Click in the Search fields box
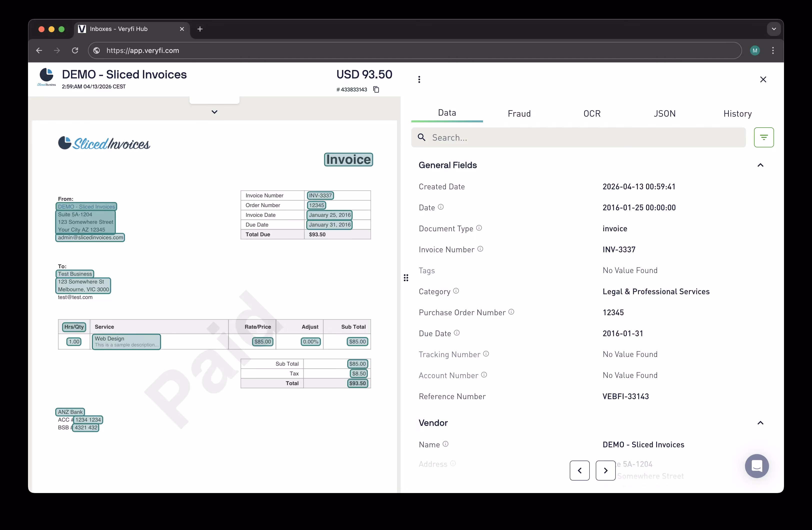Viewport: 812px width, 530px height. pyautogui.click(x=578, y=137)
